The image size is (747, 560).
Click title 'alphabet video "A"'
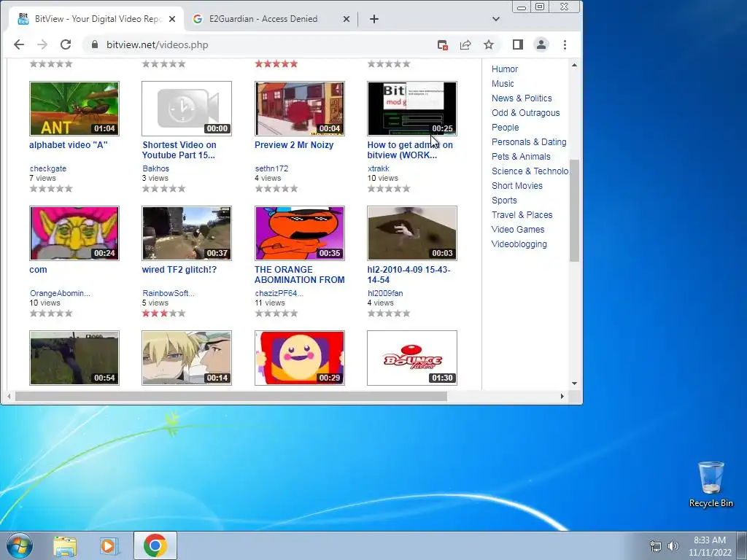69,145
